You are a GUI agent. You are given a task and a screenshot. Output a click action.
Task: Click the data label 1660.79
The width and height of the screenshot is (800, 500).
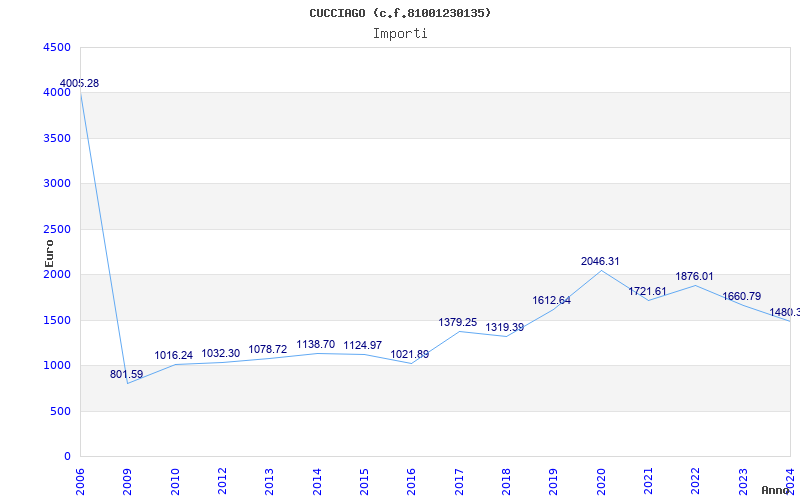741,296
